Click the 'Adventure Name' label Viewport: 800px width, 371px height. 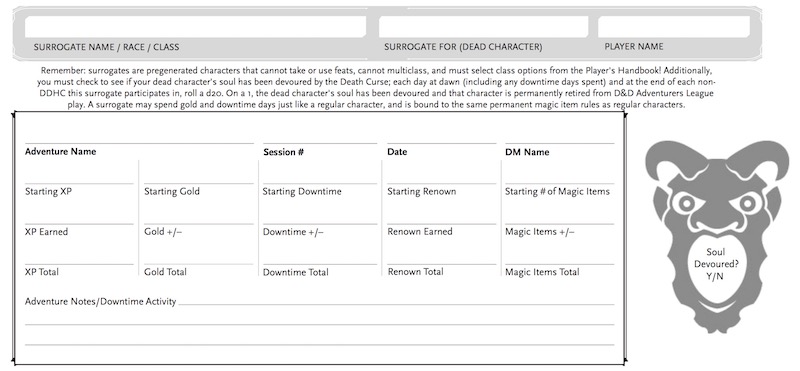60,152
